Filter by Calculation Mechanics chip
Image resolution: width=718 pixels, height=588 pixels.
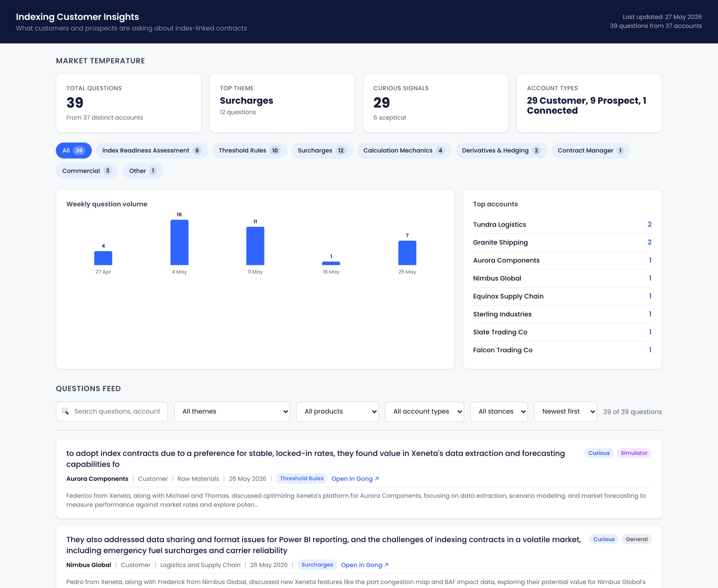(x=404, y=150)
